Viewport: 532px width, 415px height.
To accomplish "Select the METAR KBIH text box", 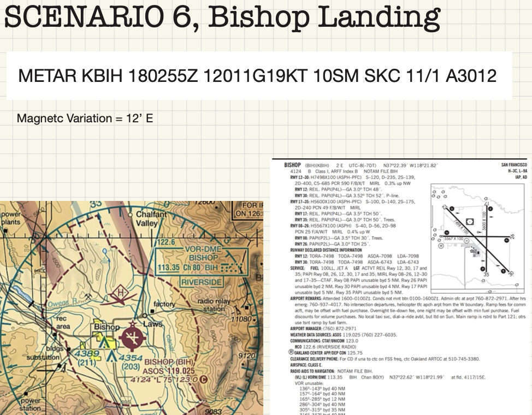I will pyautogui.click(x=259, y=76).
